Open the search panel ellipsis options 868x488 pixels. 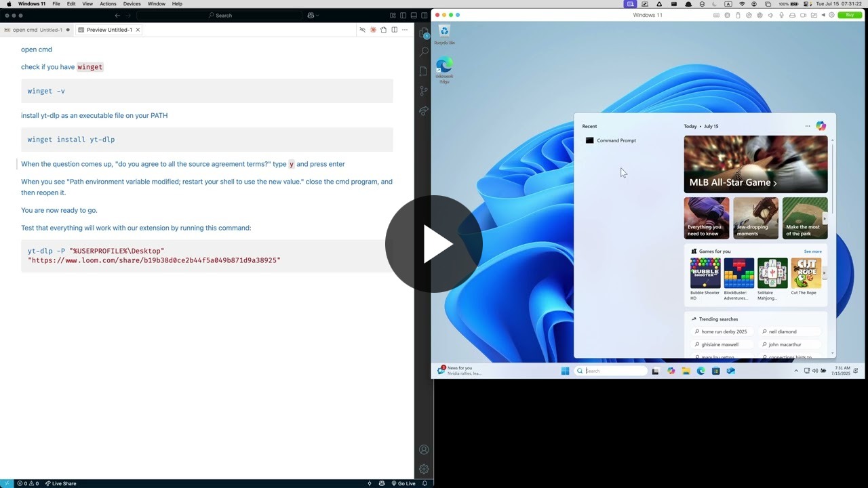click(x=808, y=126)
